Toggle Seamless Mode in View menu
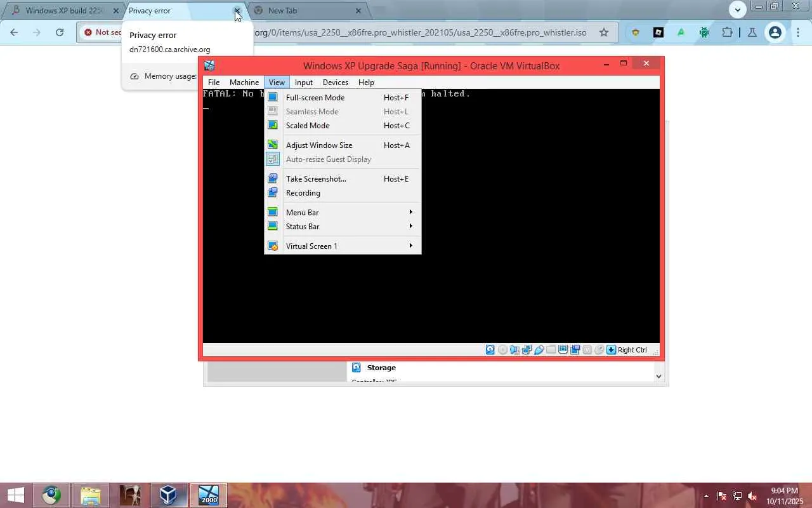Screen dimensions: 812x508 coord(343,112)
